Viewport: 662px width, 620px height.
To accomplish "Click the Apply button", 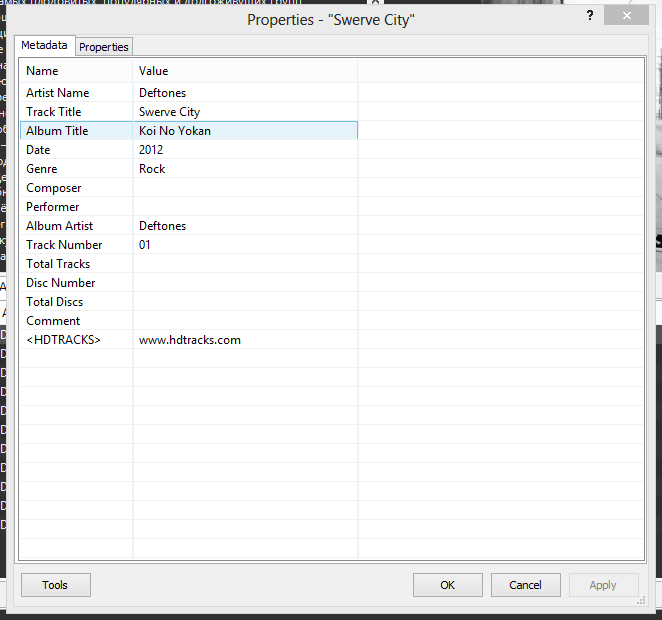I will coord(603,585).
